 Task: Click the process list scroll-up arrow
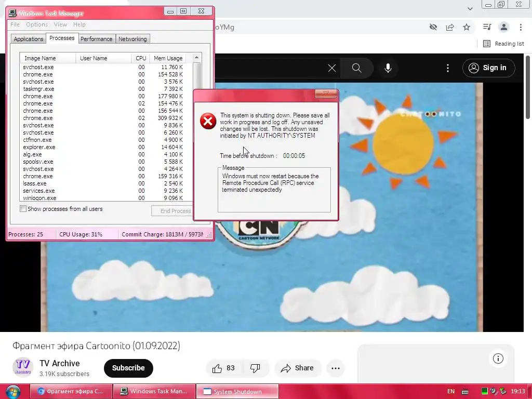[197, 57]
